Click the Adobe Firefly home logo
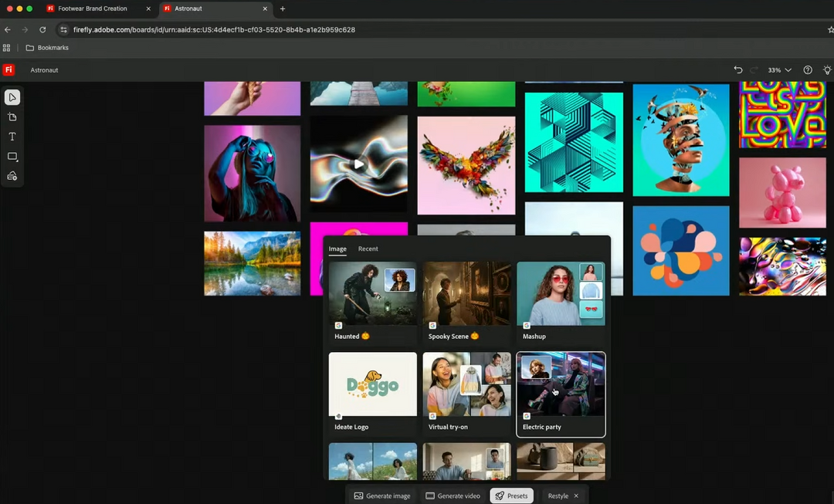 pyautogui.click(x=8, y=70)
